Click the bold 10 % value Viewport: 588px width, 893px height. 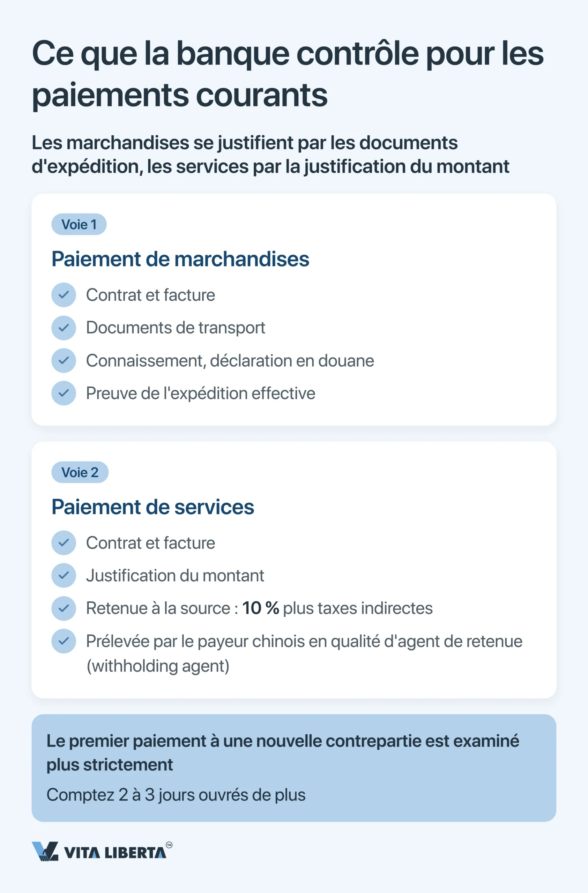pos(261,608)
